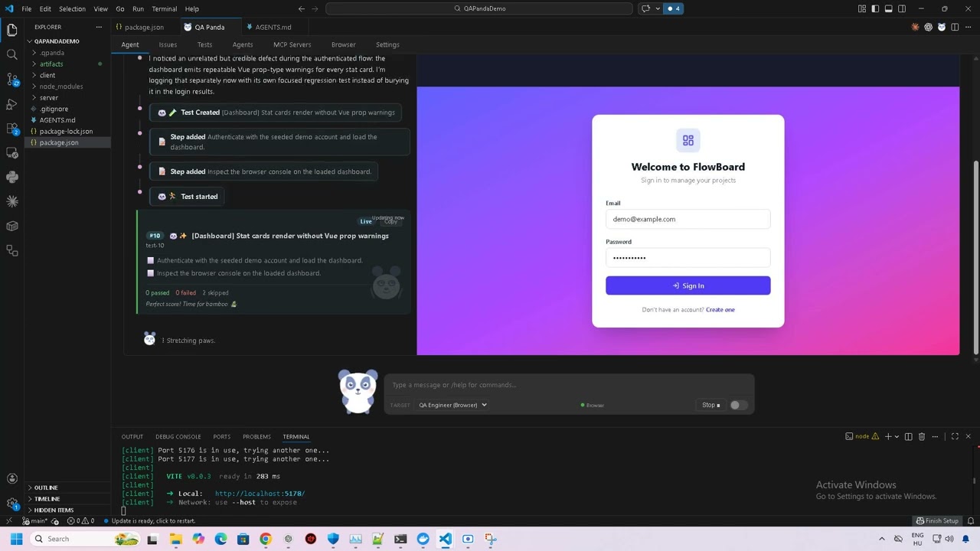
Task: Click the Create one link
Action: [x=720, y=309]
